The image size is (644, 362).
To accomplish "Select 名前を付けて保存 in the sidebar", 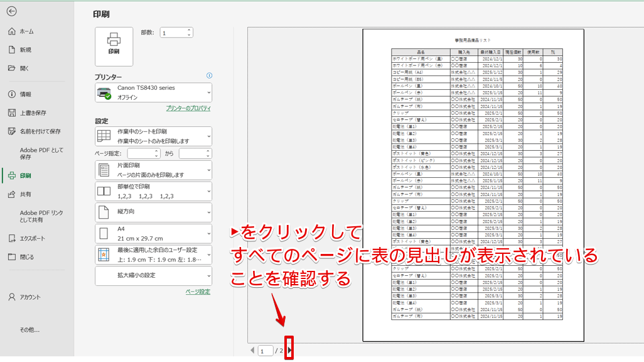I will pos(40,132).
